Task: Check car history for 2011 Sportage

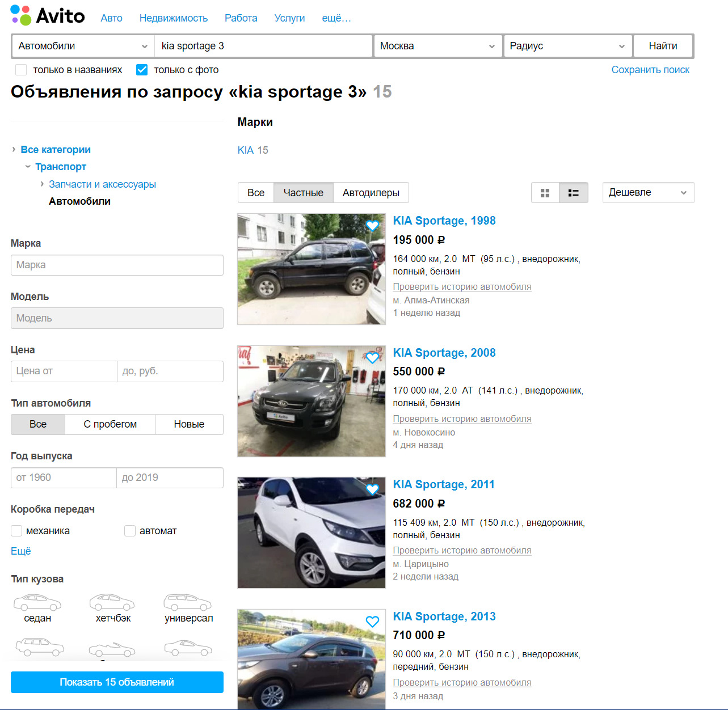Action: [462, 551]
